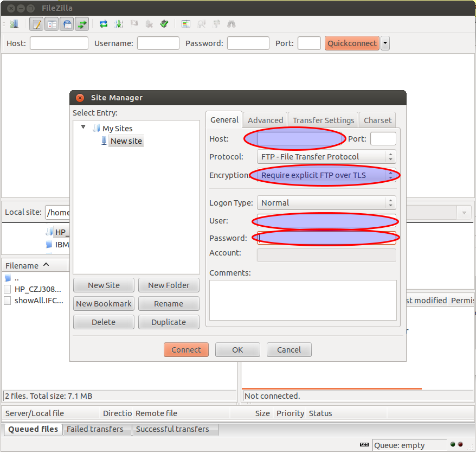Open Site Manager from the main toolbar
The image size is (476, 453).
click(14, 24)
